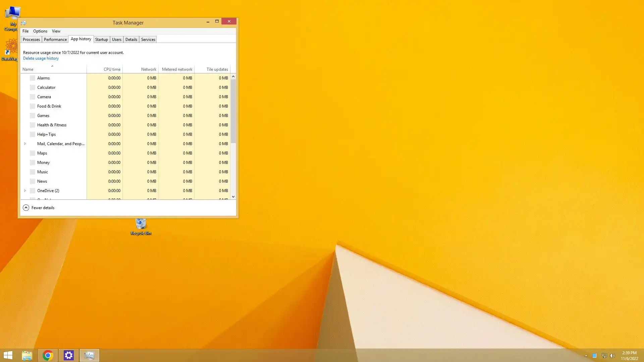Click the scroll down arrow in app list

click(x=233, y=197)
